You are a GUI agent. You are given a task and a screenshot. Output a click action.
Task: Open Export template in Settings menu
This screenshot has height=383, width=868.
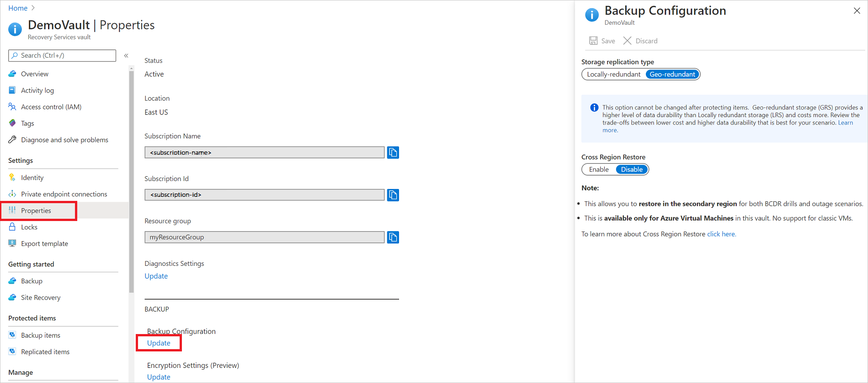44,243
